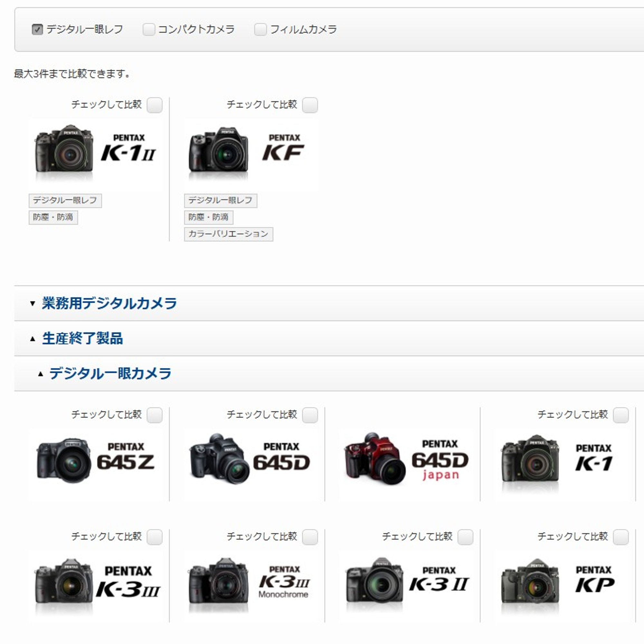Click the PENTAX K-3 II logo
The width and height of the screenshot is (644, 644).
coord(439,579)
